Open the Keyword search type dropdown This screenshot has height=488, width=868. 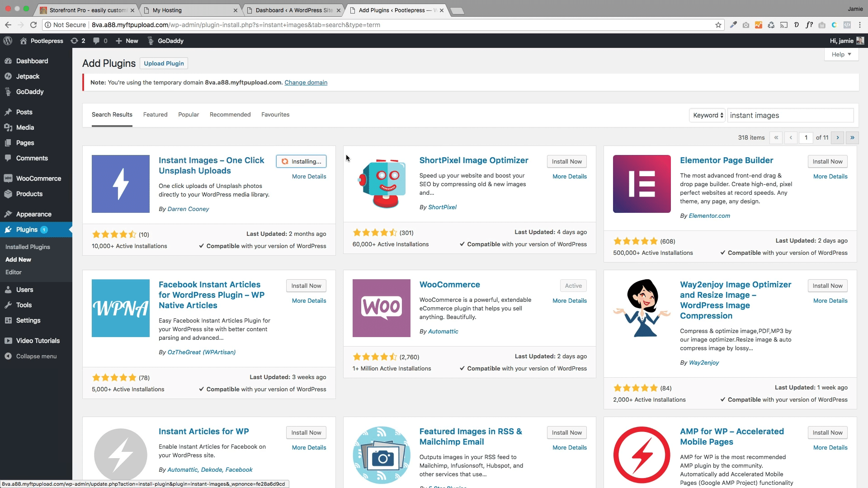click(x=708, y=115)
